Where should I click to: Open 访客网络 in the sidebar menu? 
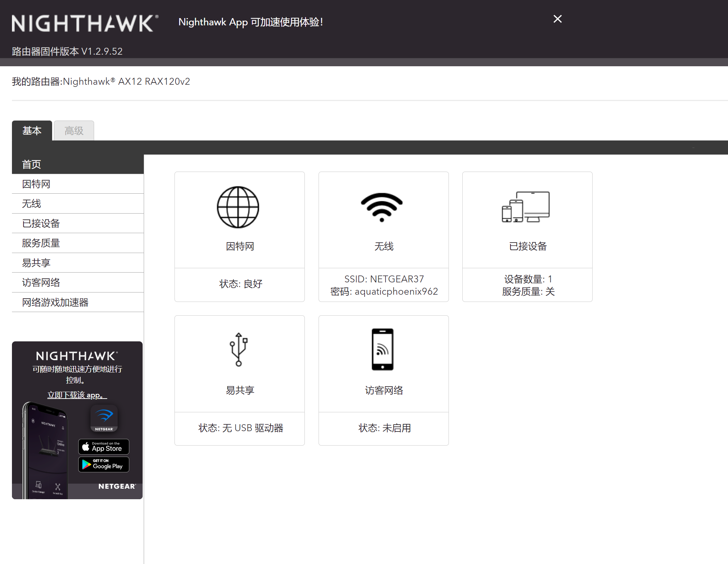pyautogui.click(x=78, y=282)
